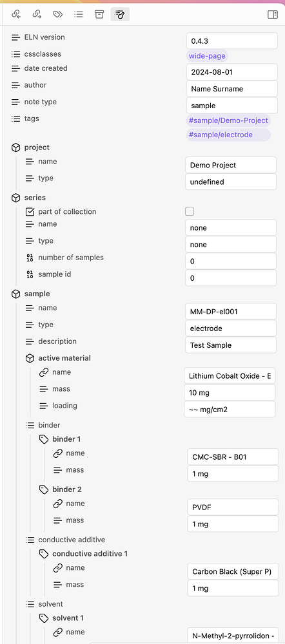
Task: Tick the part of collection checkbox
Action: (x=190, y=211)
